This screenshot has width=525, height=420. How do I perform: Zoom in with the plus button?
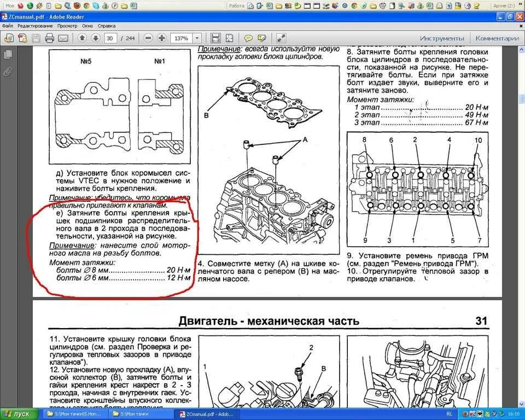pos(162,38)
